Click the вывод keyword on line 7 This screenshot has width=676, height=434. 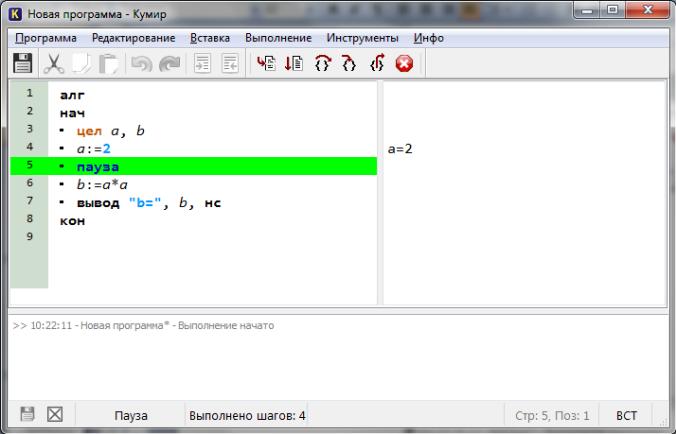click(98, 203)
